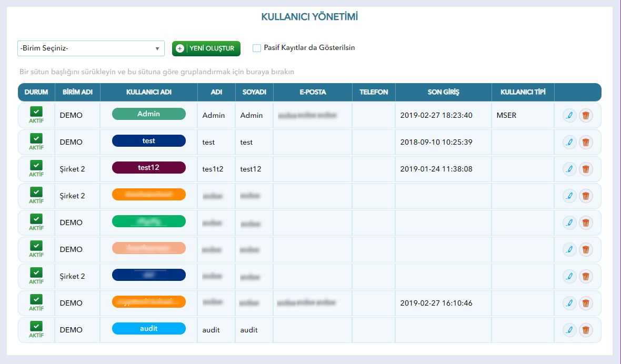Open the Birim Seçiniz dropdown

91,48
